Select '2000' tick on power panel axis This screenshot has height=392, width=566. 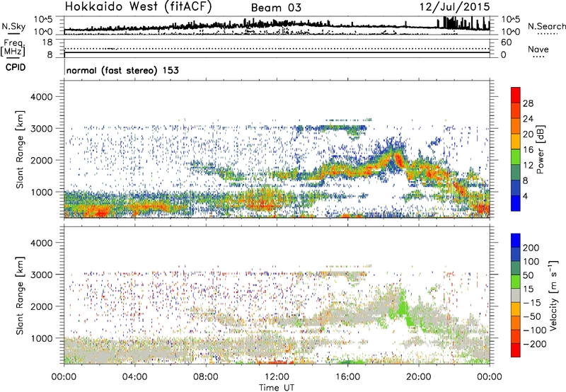coord(41,160)
